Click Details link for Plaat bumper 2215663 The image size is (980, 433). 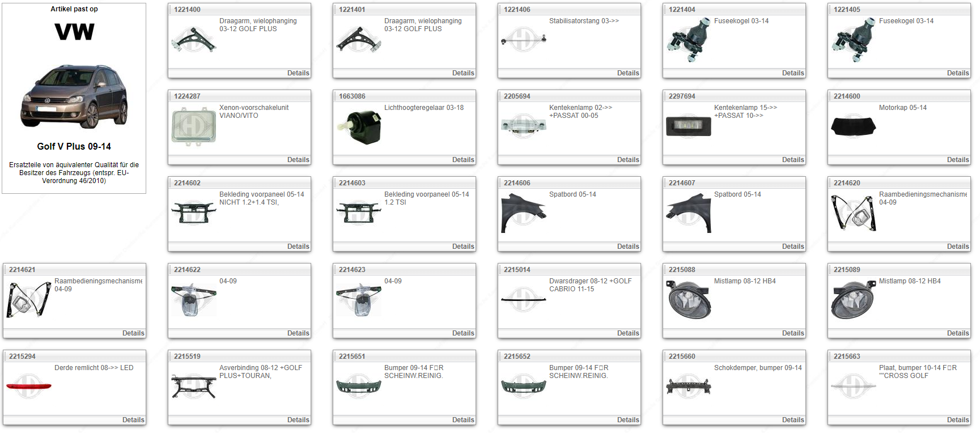click(957, 420)
